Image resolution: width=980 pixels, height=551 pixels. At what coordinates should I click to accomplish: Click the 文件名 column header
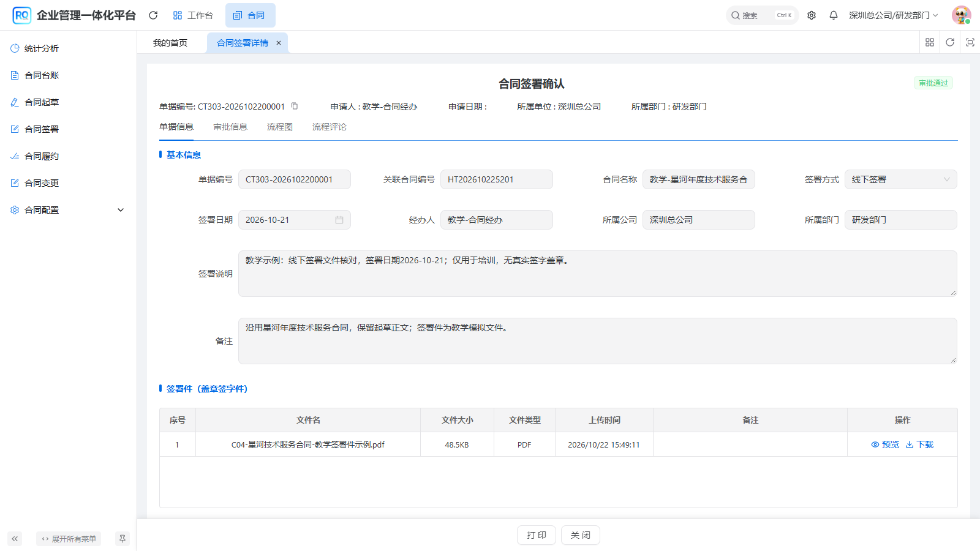click(308, 420)
